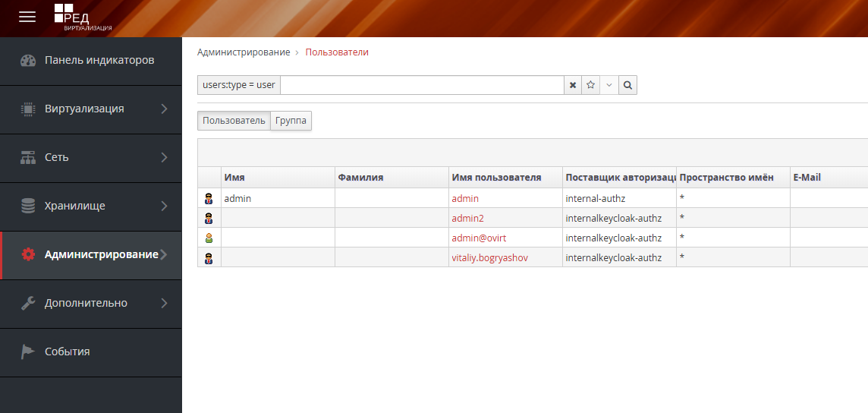Expand the Виртуализация submenu
This screenshot has height=413, width=868.
tap(91, 109)
